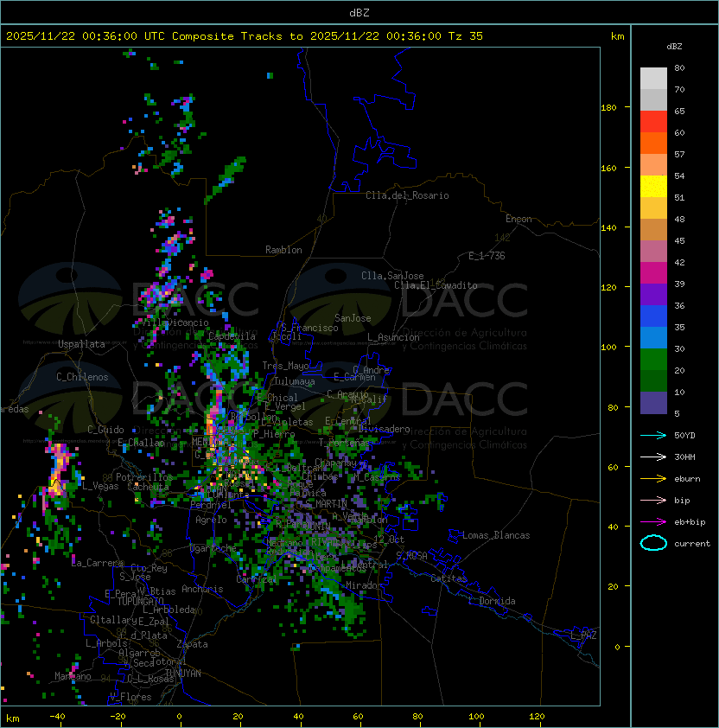Click the 'TUNUYAN' map label
This screenshot has height=728, width=719.
coord(183,674)
